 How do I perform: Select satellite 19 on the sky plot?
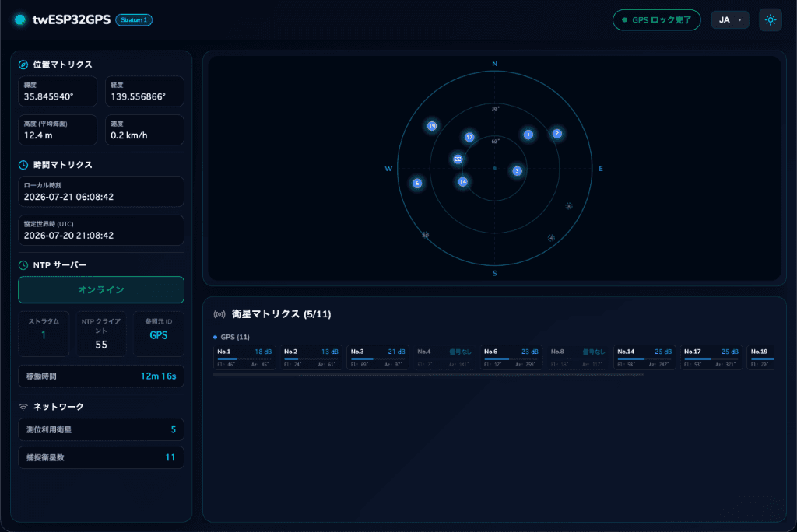[x=431, y=126]
